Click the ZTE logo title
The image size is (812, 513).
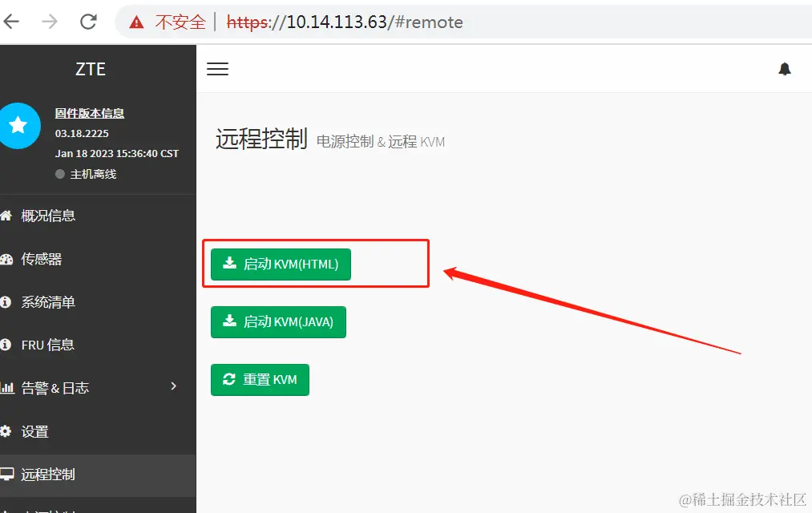(x=91, y=69)
